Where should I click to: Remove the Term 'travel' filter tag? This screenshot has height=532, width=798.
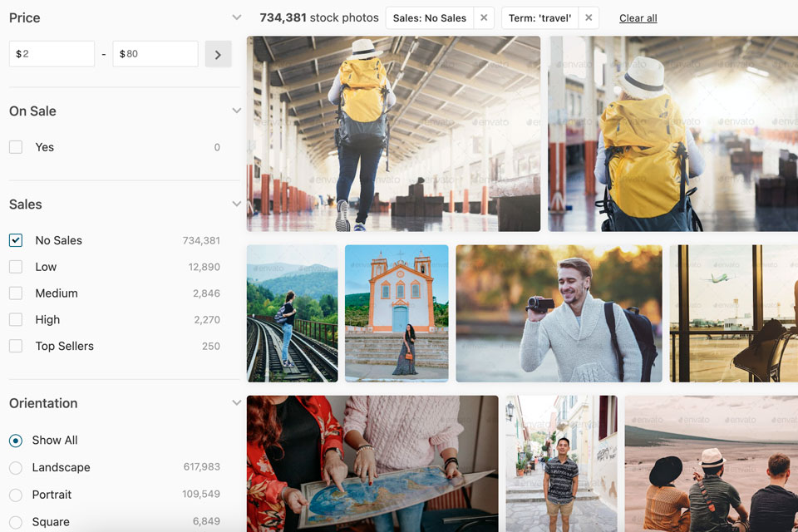(x=589, y=17)
